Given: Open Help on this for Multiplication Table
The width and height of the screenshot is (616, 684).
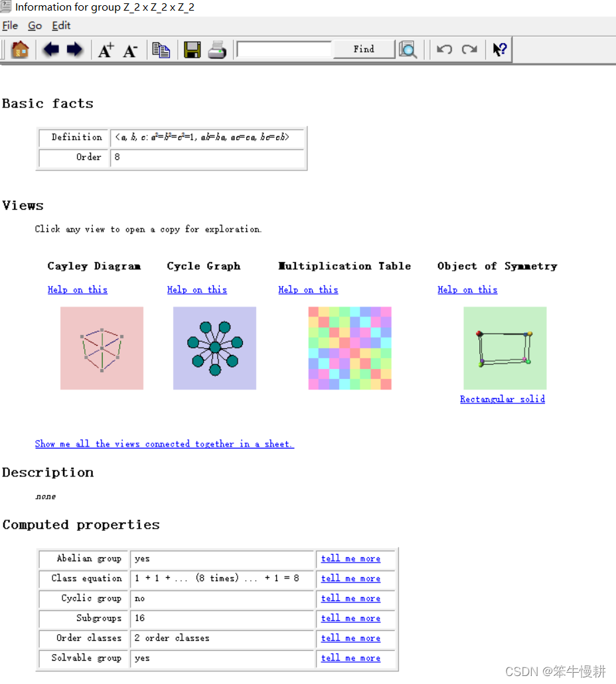Looking at the screenshot, I should click(308, 290).
